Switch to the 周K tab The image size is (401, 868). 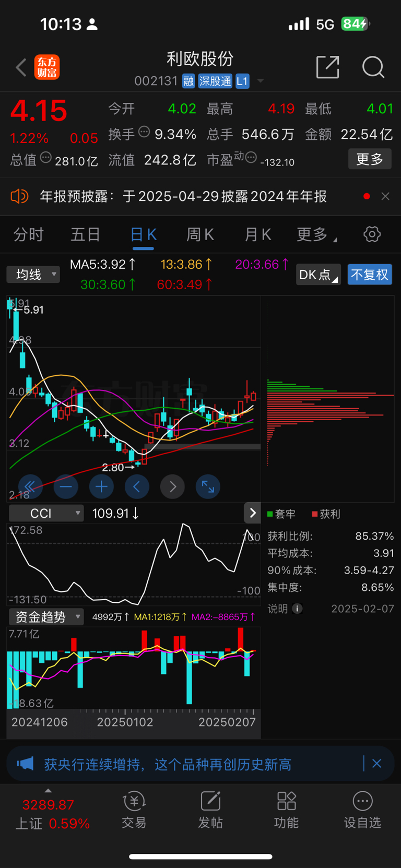tap(200, 235)
